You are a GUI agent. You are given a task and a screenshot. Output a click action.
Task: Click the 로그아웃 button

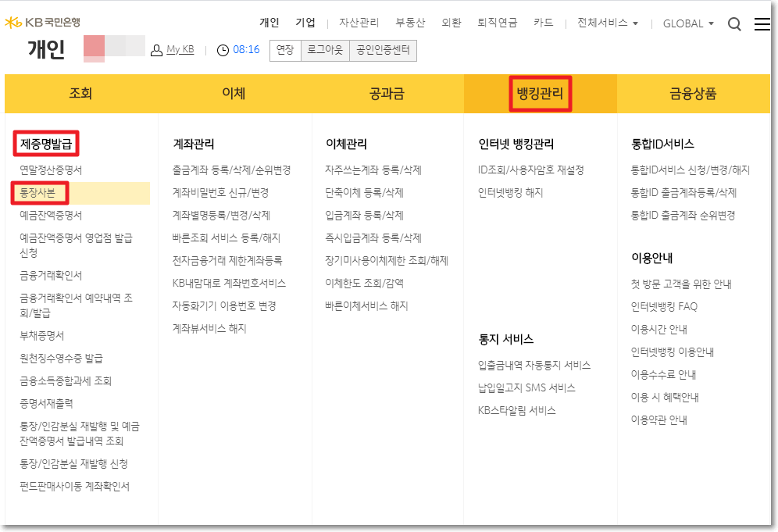pos(324,50)
